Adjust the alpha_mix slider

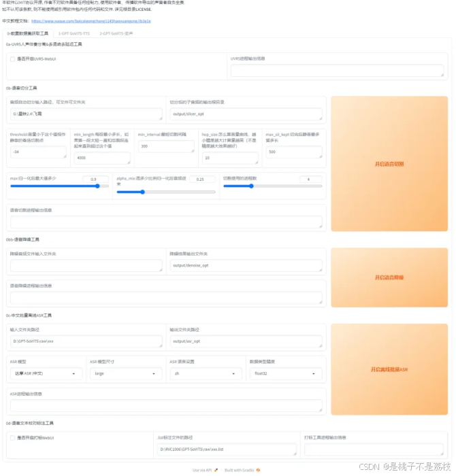pos(166,192)
